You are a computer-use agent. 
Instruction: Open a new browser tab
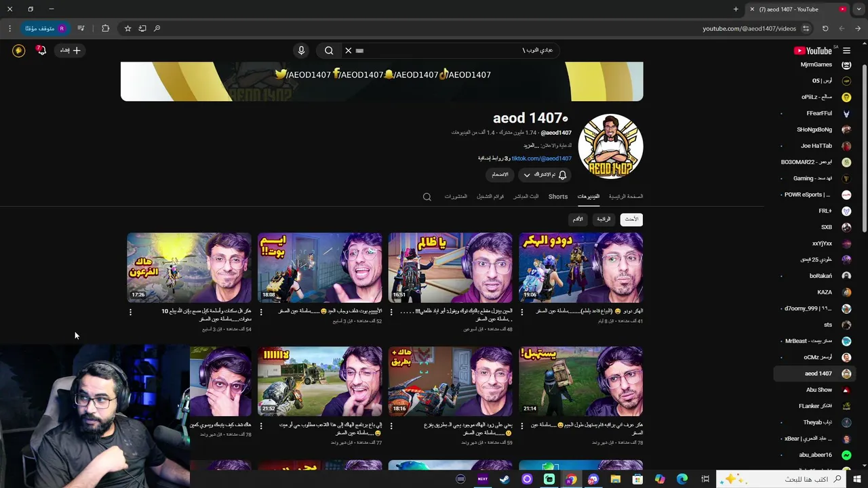tap(736, 9)
